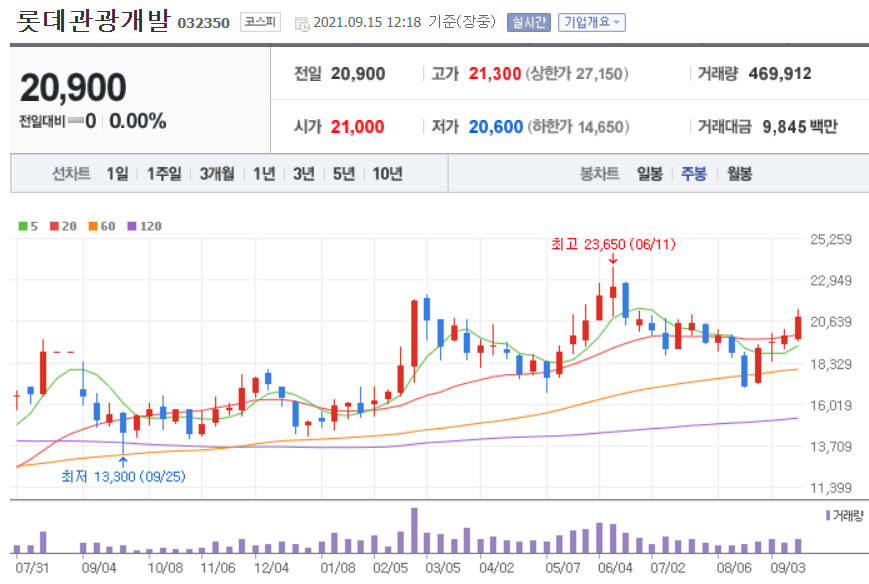Viewport: 869px width, 584px height.
Task: Select the 3년 line chart tab
Action: coord(304,174)
